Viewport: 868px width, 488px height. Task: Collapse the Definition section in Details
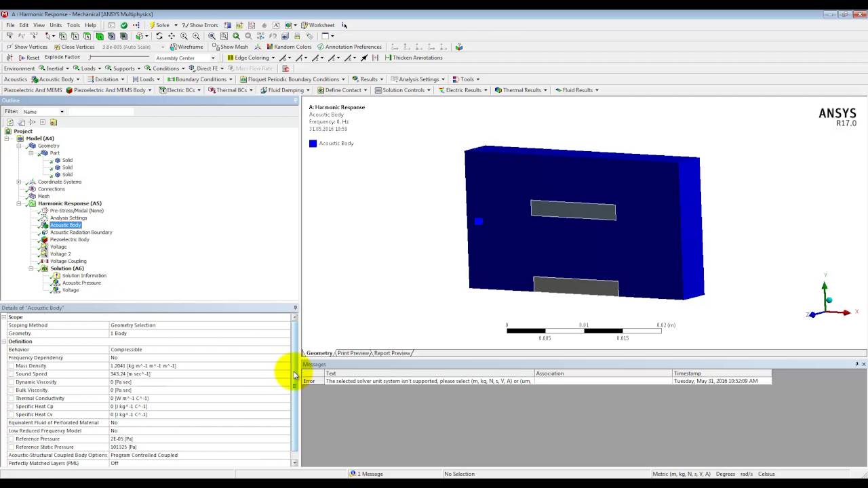pyautogui.click(x=3, y=342)
